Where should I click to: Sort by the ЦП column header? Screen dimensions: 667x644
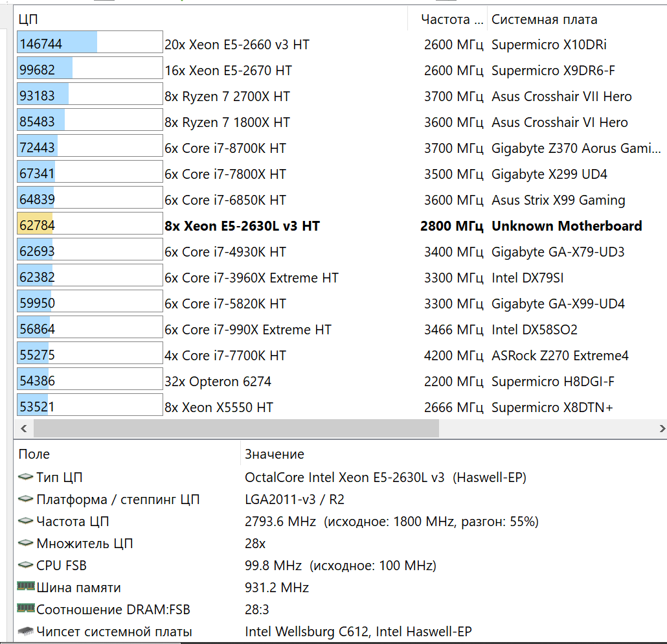tap(212, 19)
